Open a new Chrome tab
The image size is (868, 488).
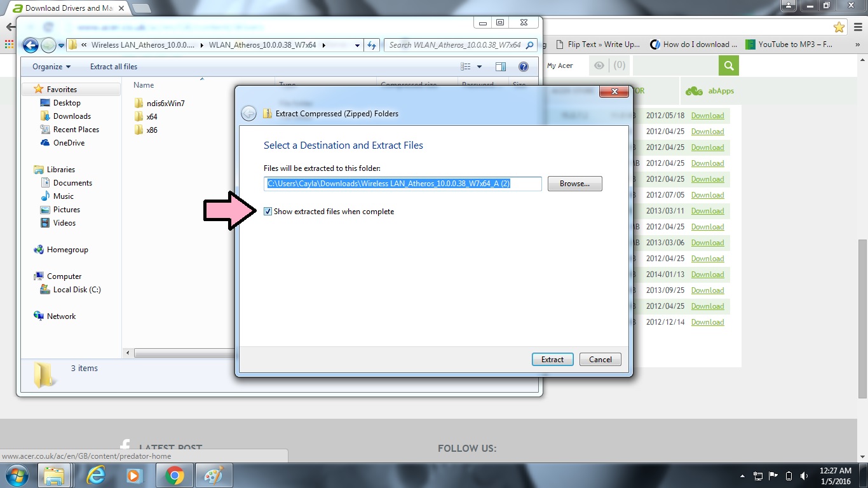(140, 8)
